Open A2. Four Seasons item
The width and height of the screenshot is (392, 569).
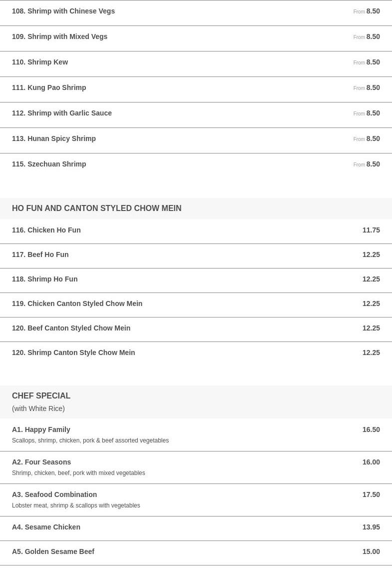[196, 467]
